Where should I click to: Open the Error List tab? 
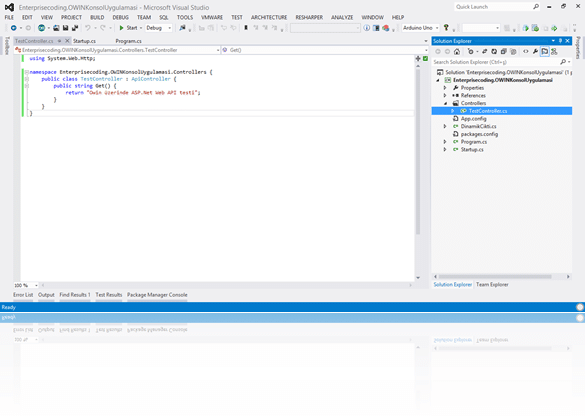point(23,295)
